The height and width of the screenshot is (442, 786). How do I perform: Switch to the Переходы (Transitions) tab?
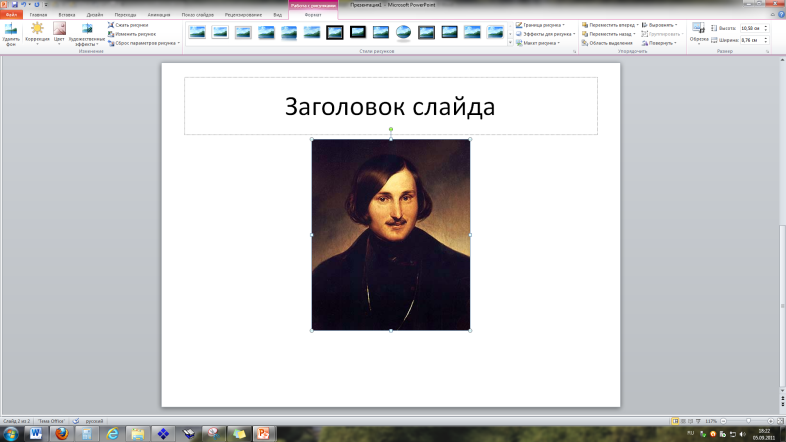click(x=125, y=15)
